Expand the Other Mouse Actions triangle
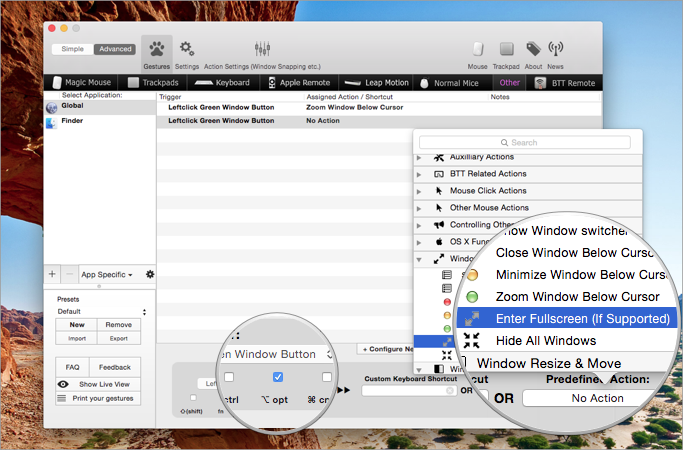Image resolution: width=683 pixels, height=450 pixels. [x=419, y=208]
